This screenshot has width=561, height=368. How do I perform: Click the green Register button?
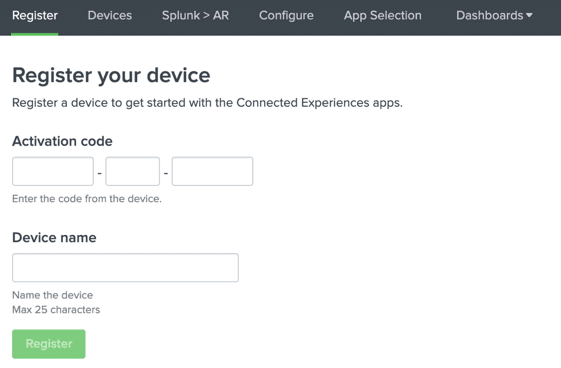point(49,344)
